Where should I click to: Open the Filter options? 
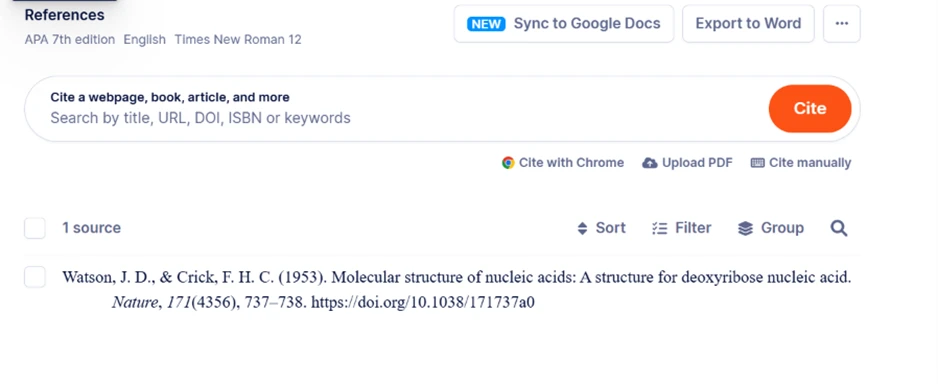pyautogui.click(x=681, y=228)
